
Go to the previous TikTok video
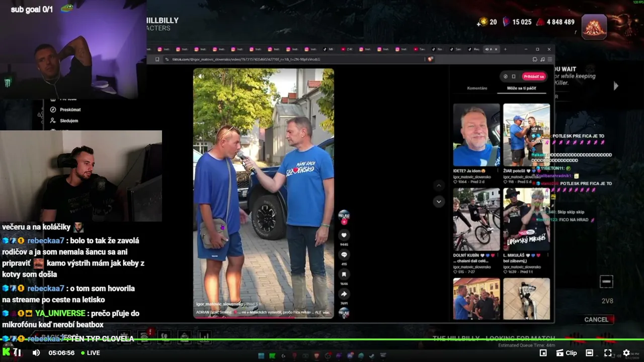[x=439, y=186]
